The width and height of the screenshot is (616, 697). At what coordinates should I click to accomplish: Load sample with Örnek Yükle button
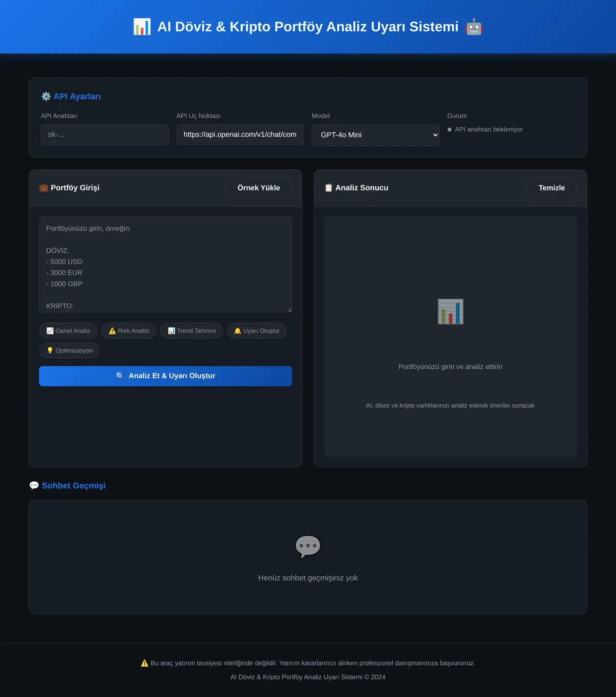[x=259, y=188]
